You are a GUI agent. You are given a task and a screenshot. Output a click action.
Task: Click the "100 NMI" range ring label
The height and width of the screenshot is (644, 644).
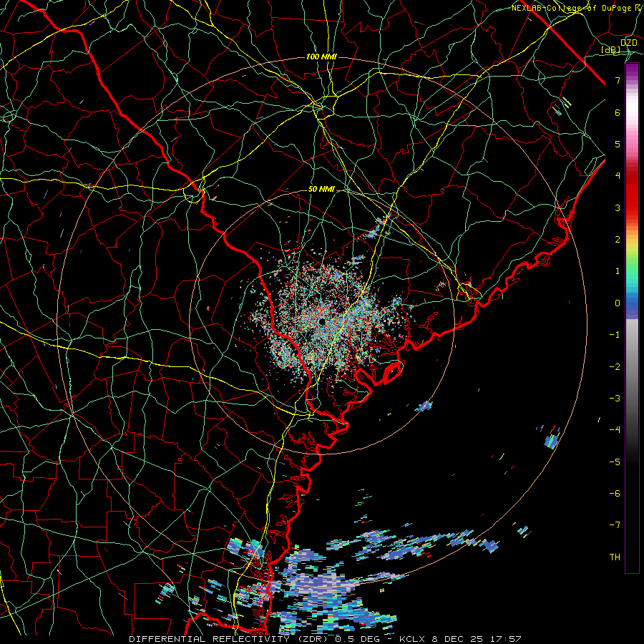point(321,57)
